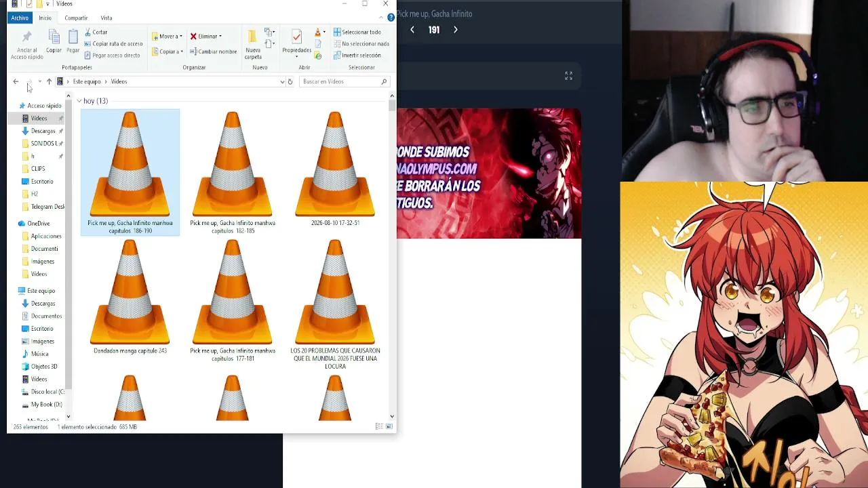Switch to large icons view in status bar

(x=389, y=426)
